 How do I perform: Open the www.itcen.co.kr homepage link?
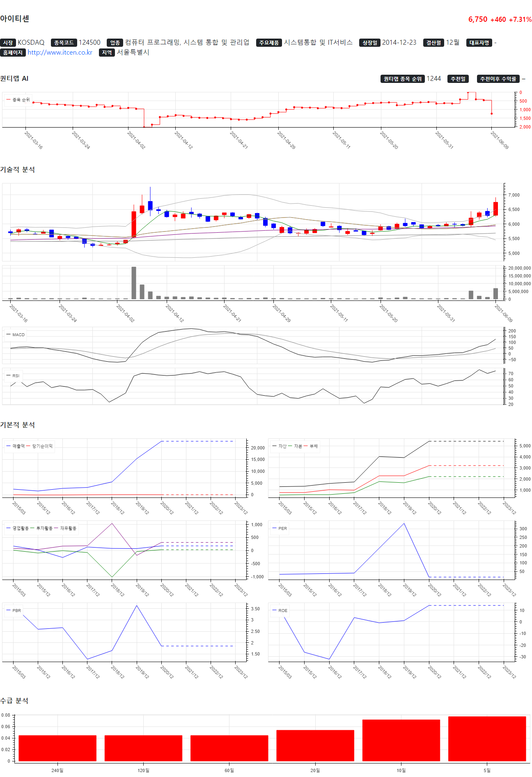click(x=60, y=53)
